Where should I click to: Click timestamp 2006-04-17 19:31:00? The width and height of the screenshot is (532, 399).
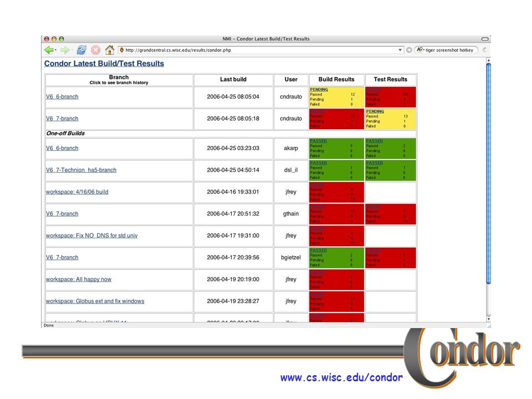pyautogui.click(x=233, y=236)
